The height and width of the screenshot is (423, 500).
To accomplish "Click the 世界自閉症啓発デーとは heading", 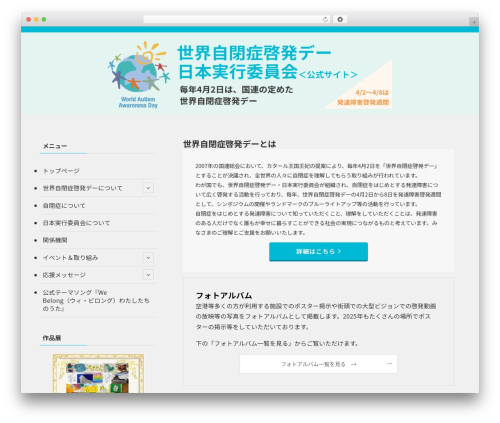I will click(x=230, y=144).
